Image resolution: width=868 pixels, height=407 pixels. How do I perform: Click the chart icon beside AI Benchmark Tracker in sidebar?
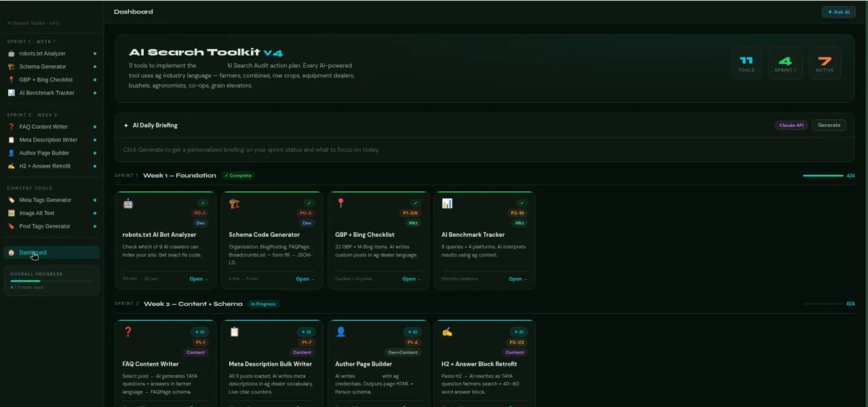coord(11,93)
